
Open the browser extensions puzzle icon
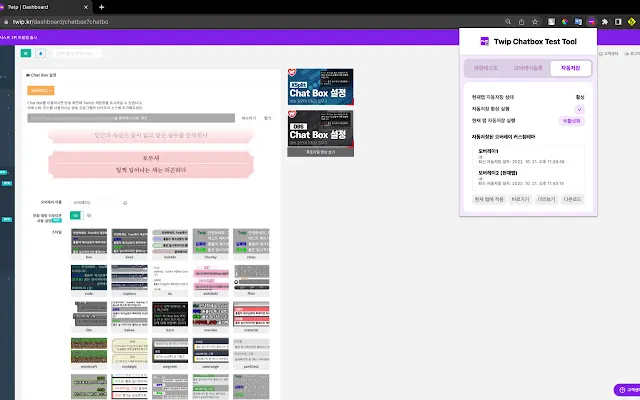[x=605, y=22]
